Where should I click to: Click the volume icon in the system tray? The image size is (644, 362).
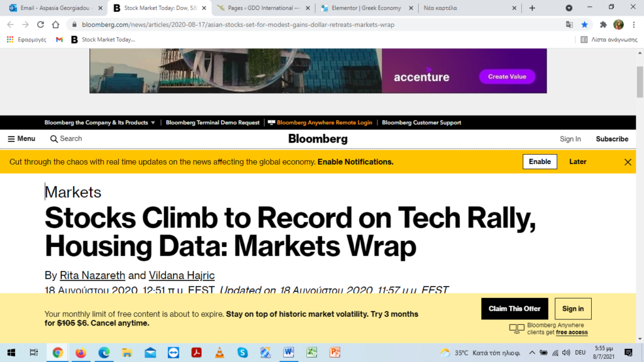tap(567, 353)
